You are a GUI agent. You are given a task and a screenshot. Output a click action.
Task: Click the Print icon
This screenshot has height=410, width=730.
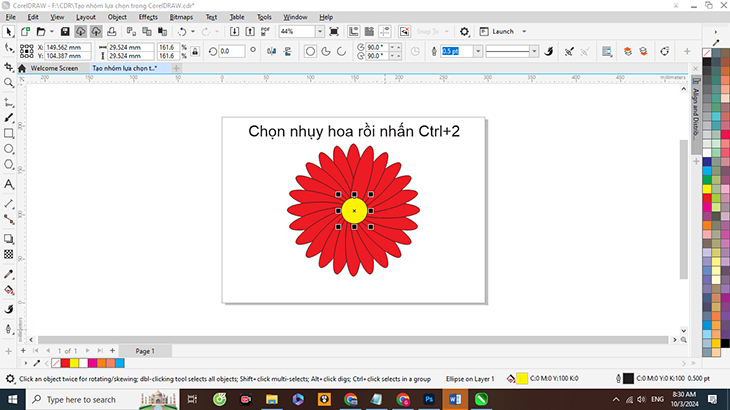(111, 31)
